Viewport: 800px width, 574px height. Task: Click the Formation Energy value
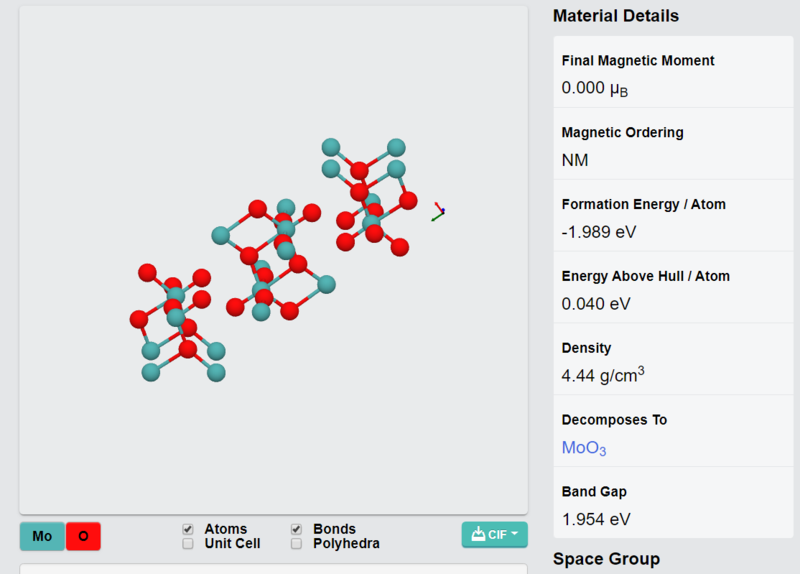[599, 232]
